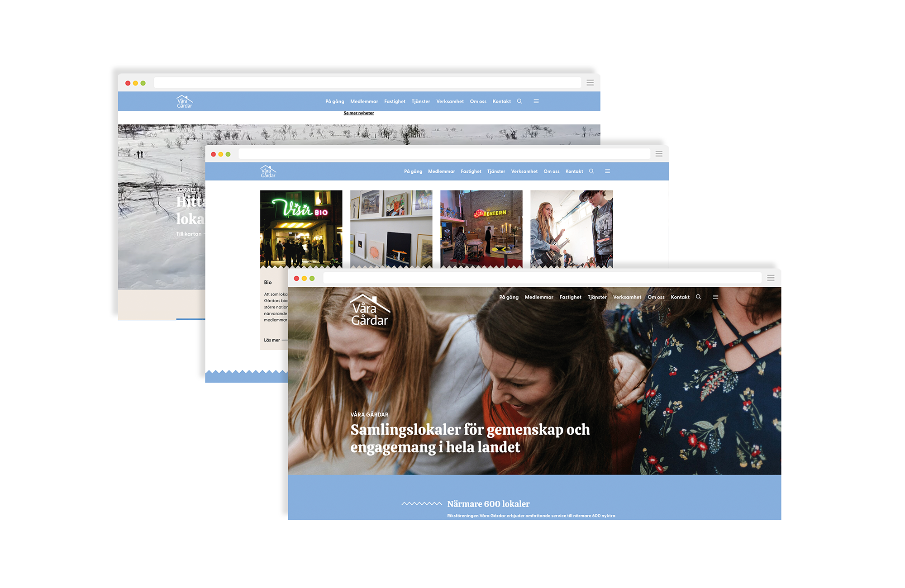
Task: Click the Bio card heading
Action: tap(268, 282)
